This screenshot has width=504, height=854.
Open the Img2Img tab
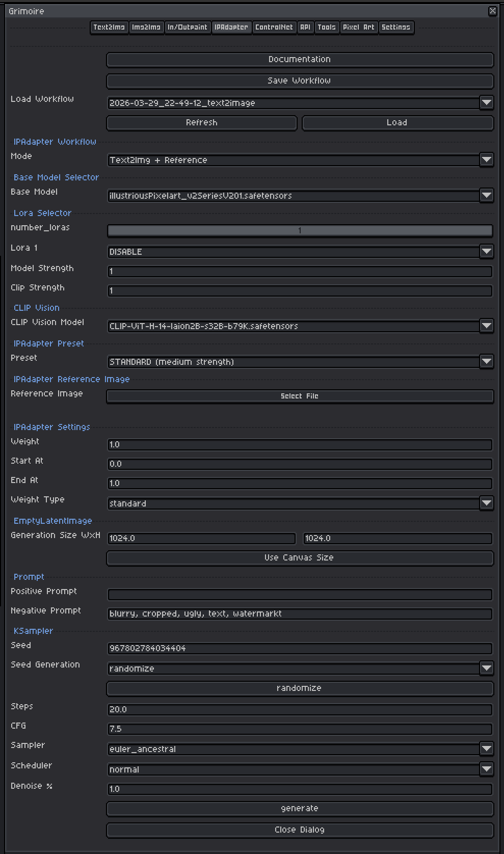point(146,27)
